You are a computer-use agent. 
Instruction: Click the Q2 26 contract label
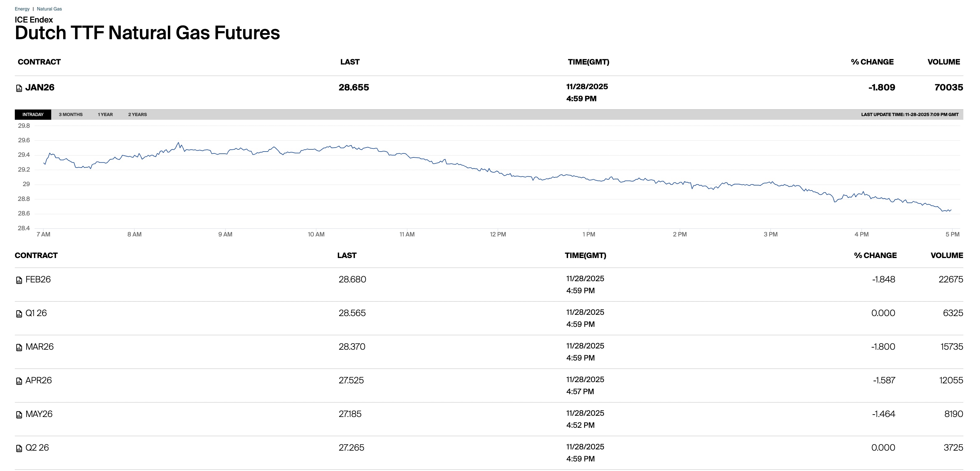37,448
